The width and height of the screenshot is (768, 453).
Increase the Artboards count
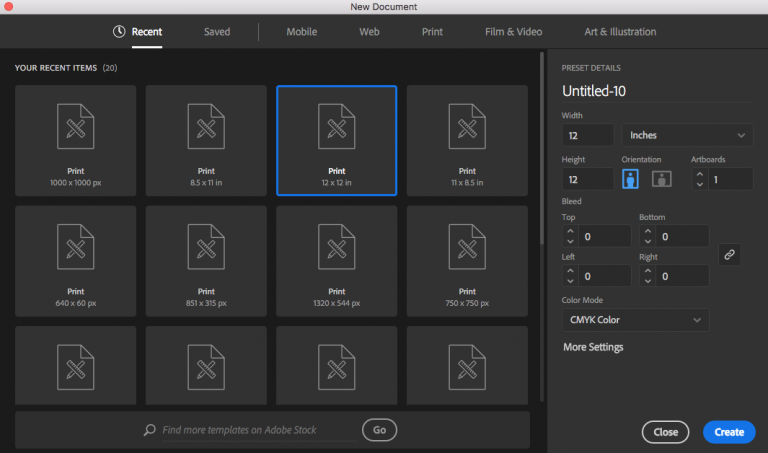699,174
